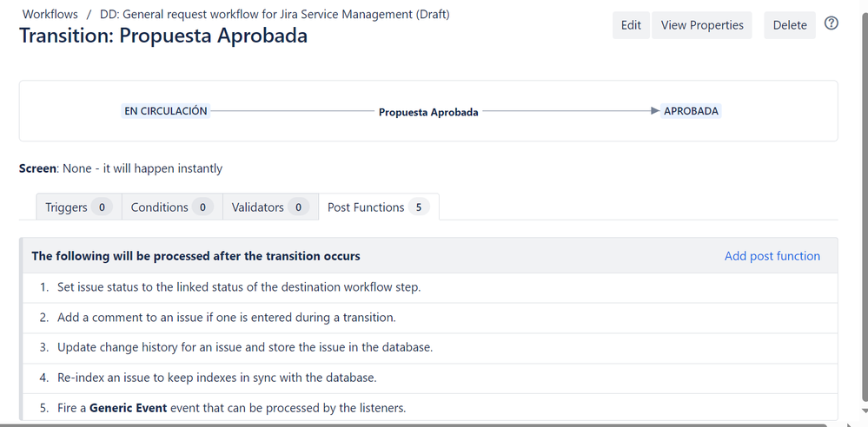This screenshot has height=427, width=868.
Task: Click the Add post function link
Action: [772, 256]
